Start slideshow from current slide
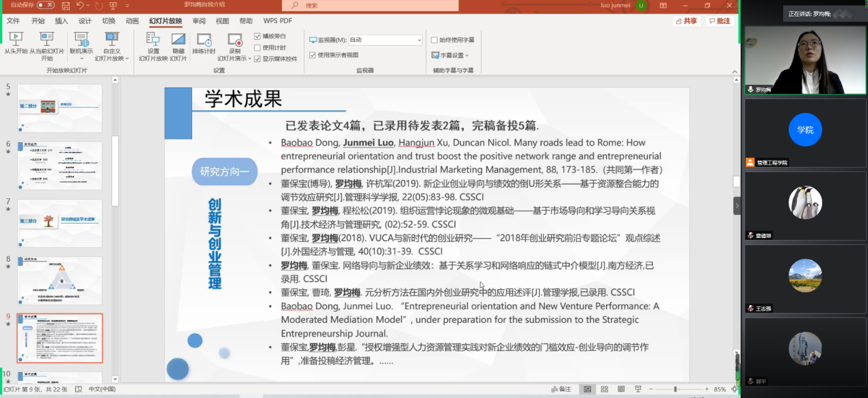868x398 pixels. pos(47,44)
